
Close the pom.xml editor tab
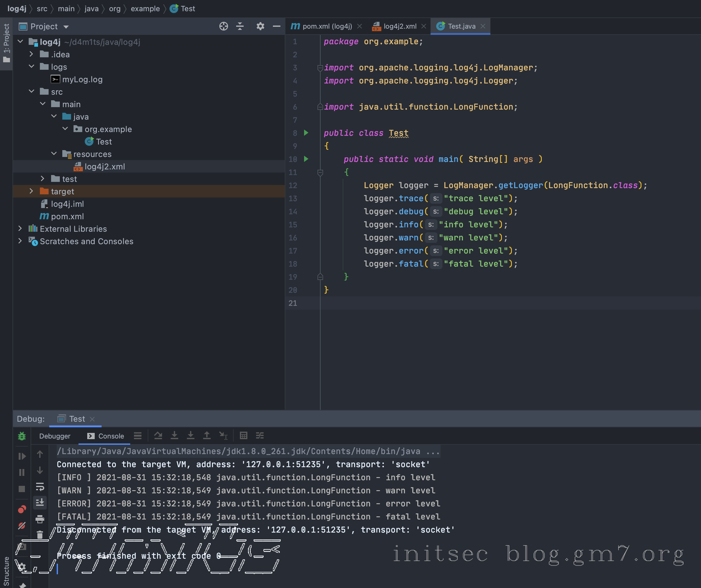click(x=360, y=26)
